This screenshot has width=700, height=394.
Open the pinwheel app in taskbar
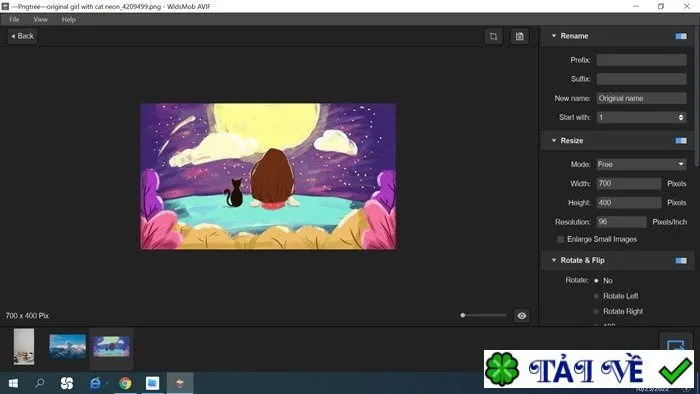click(67, 383)
